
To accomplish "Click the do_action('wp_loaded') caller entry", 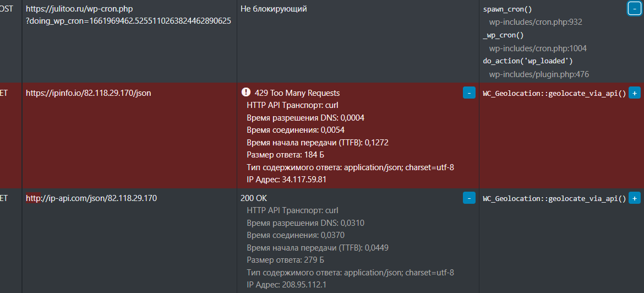I will (528, 61).
